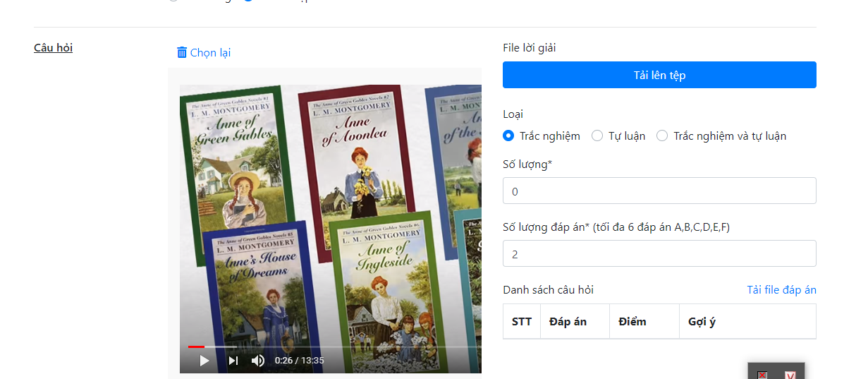The image size is (868, 379).
Task: Click the 0:26 / 13:35 time display
Action: tap(300, 361)
